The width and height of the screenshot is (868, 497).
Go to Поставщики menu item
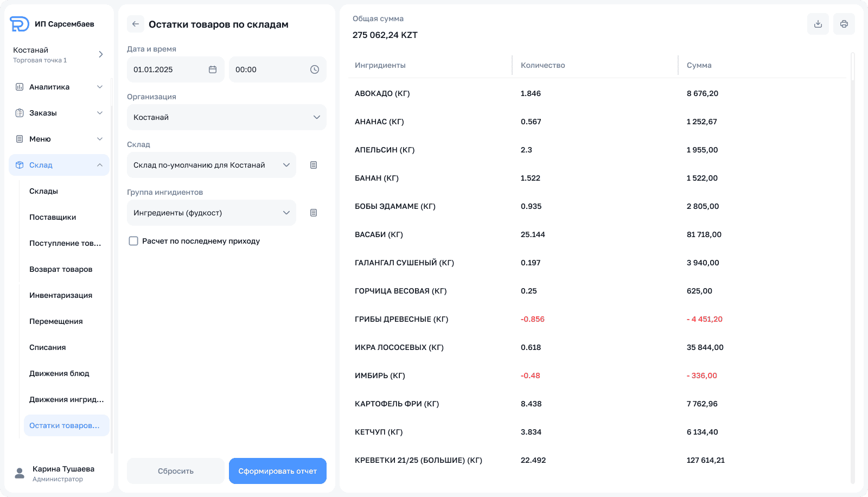53,217
